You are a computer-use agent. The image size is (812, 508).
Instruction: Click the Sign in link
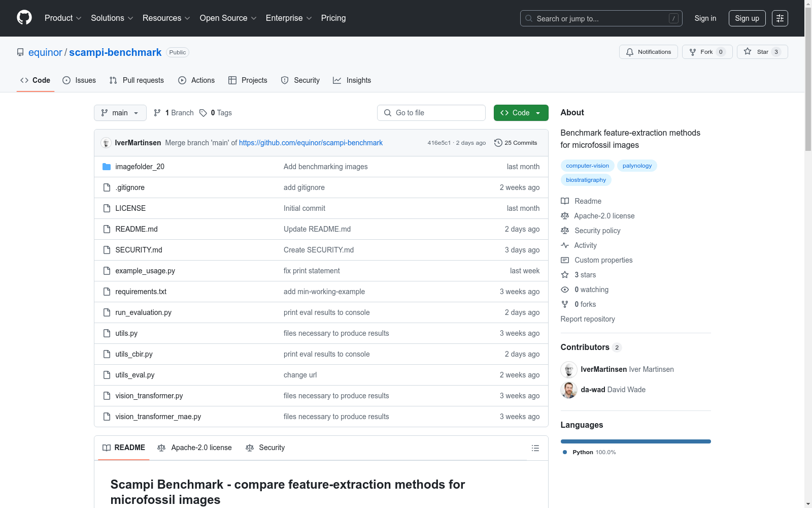[705, 18]
